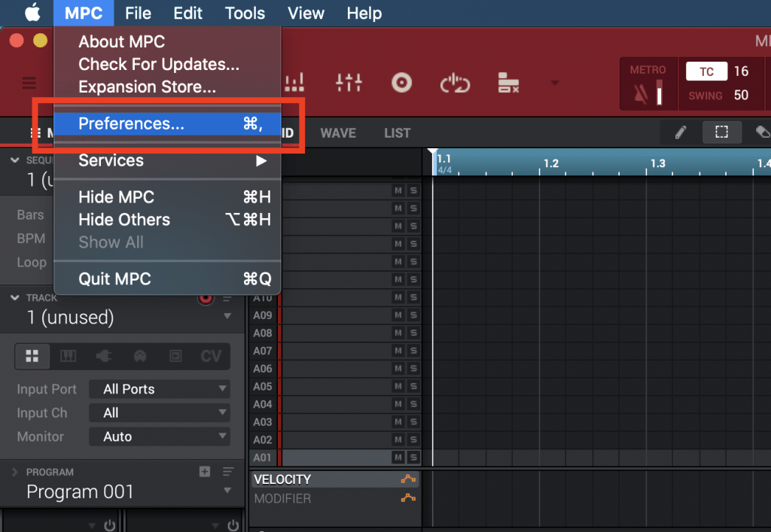Screen dimensions: 771x532
Task: Choose the Drum program type icon
Action: 32,356
